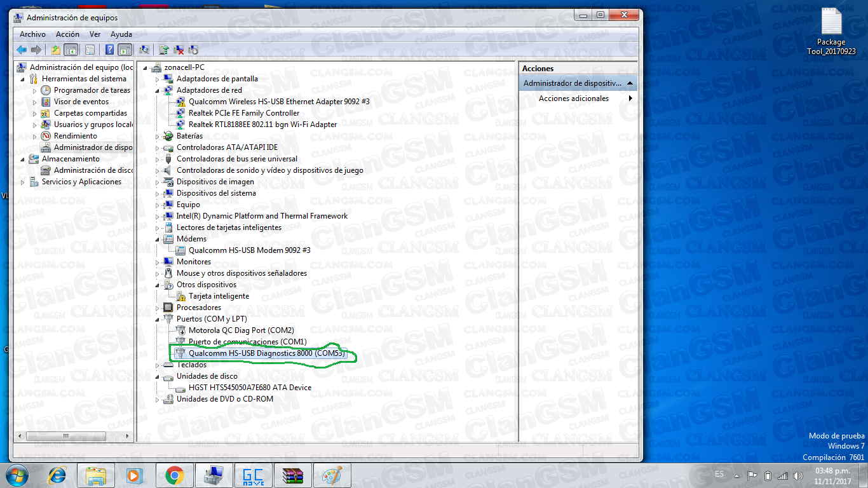Open the Windows Start button
The width and height of the screenshot is (868, 488).
(x=17, y=475)
